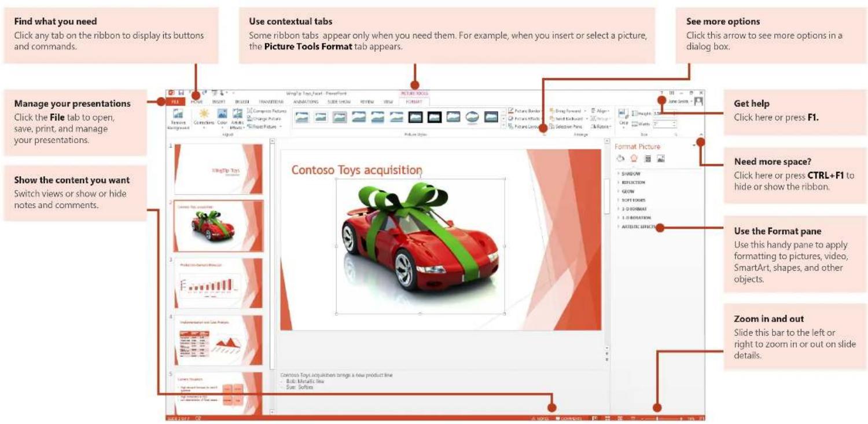
Task: Expand the Reflection section
Action: tap(631, 182)
